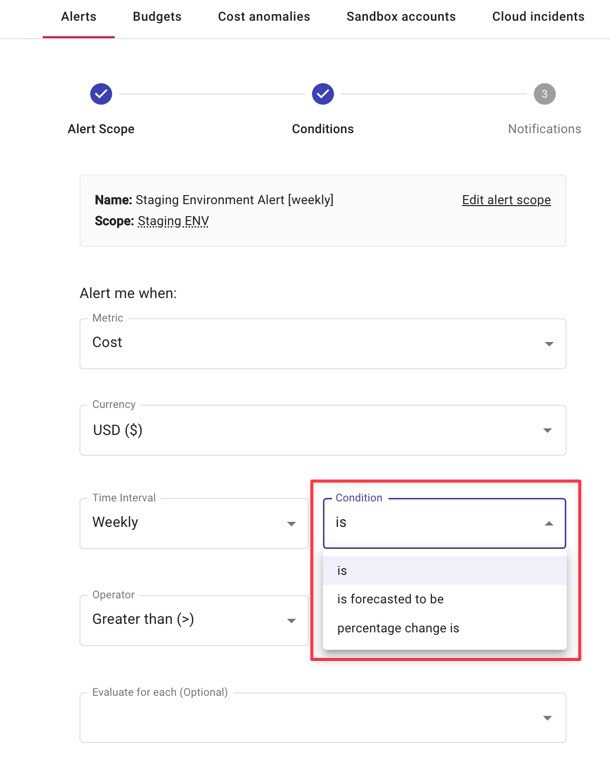Click the Metric dropdown arrow icon
This screenshot has height=759, width=610.
click(x=548, y=344)
